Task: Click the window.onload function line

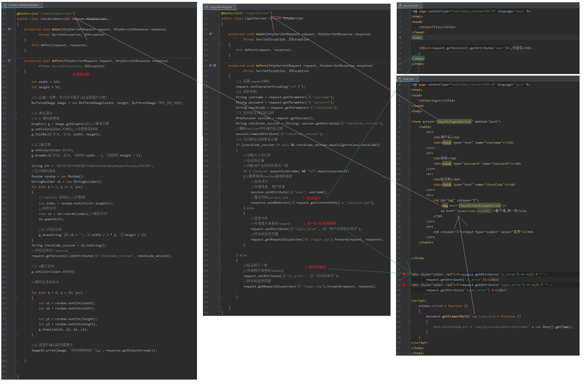Action: 443,306
